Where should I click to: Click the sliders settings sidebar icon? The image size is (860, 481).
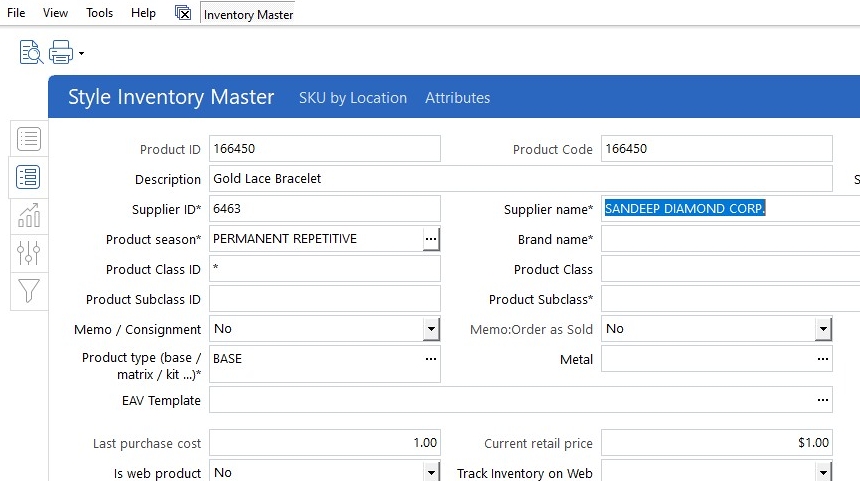point(29,253)
